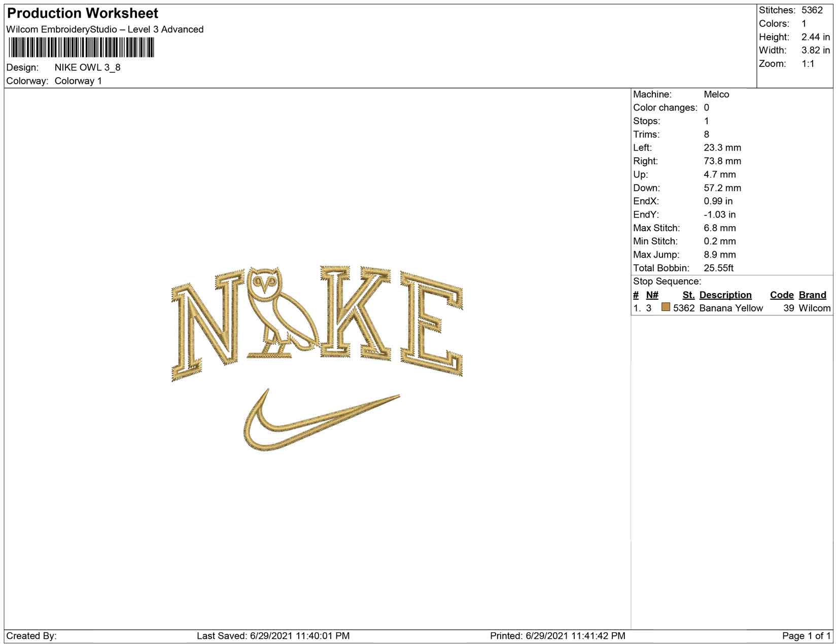Click thread code "39" in the stop sequence
The height and width of the screenshot is (644, 837).
789,308
